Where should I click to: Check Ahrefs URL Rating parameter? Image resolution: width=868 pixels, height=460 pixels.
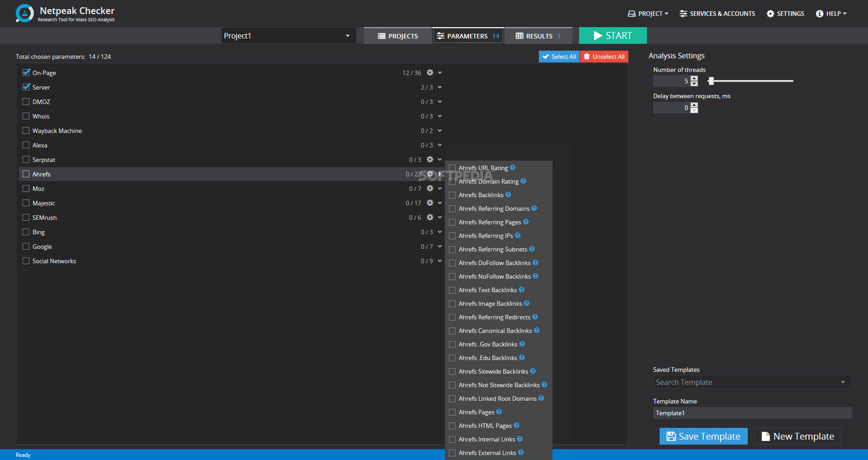pos(452,168)
